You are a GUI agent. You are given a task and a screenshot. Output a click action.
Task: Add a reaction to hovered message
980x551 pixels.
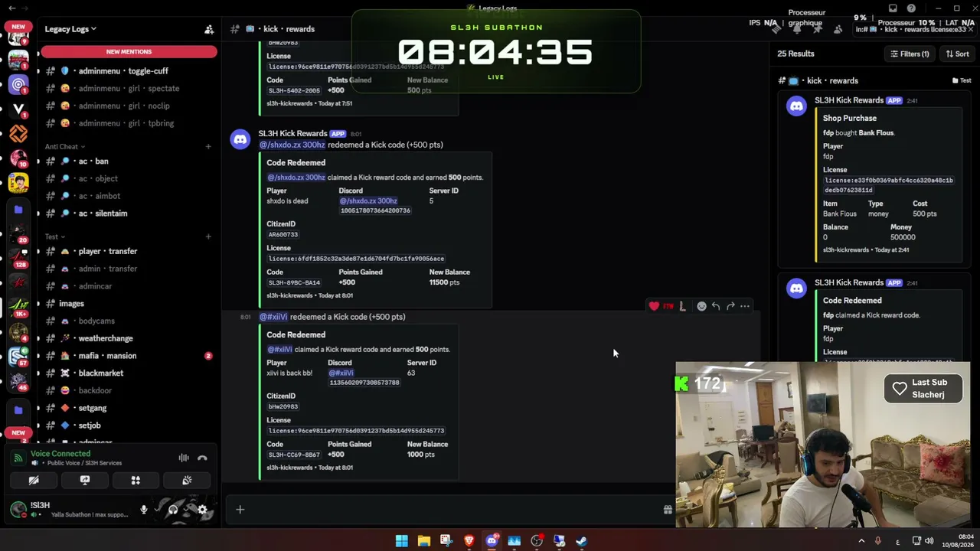coord(701,306)
